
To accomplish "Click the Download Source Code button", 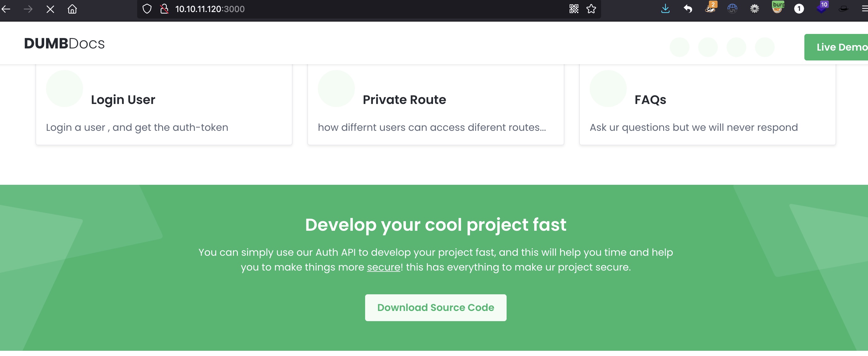I will [435, 308].
